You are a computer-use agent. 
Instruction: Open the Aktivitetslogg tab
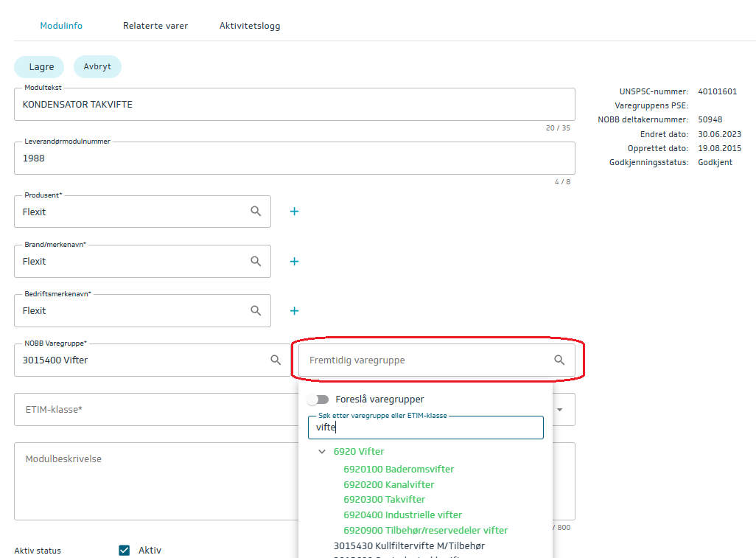click(x=250, y=26)
